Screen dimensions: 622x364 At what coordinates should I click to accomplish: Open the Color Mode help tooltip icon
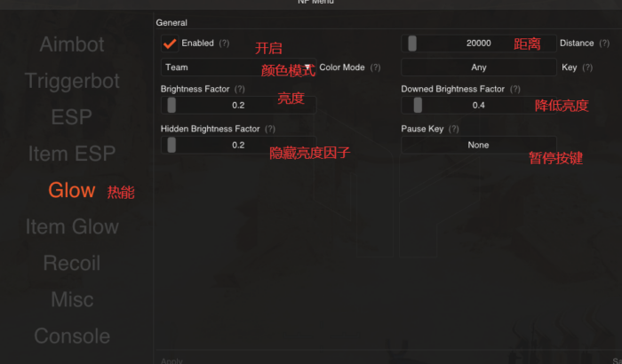[x=375, y=67]
